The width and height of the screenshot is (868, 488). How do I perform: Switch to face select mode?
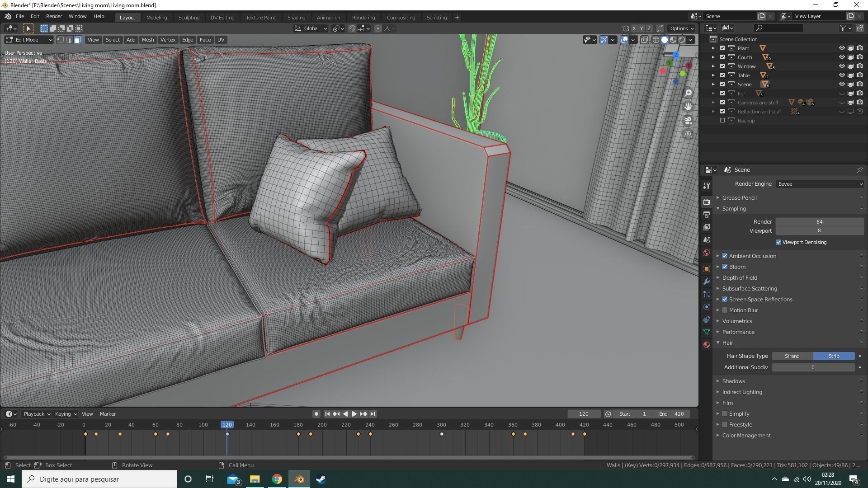tap(78, 40)
